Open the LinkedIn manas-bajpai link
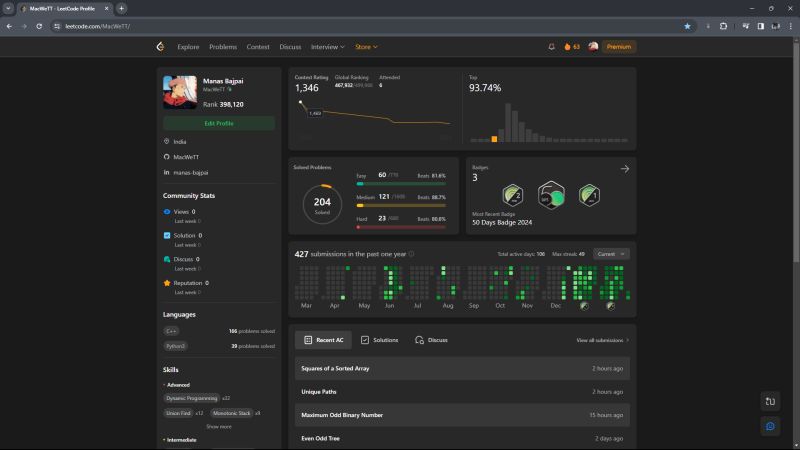 190,172
